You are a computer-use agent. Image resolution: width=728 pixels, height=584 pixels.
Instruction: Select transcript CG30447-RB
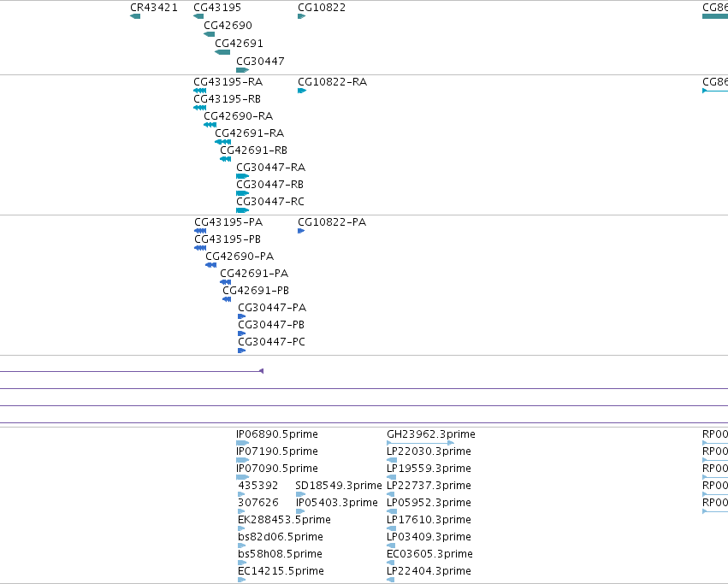[269, 185]
